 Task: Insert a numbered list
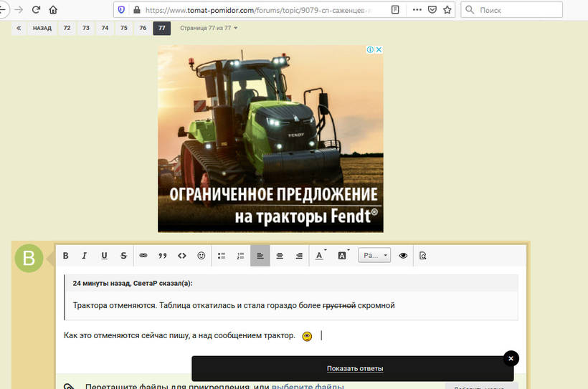click(241, 256)
